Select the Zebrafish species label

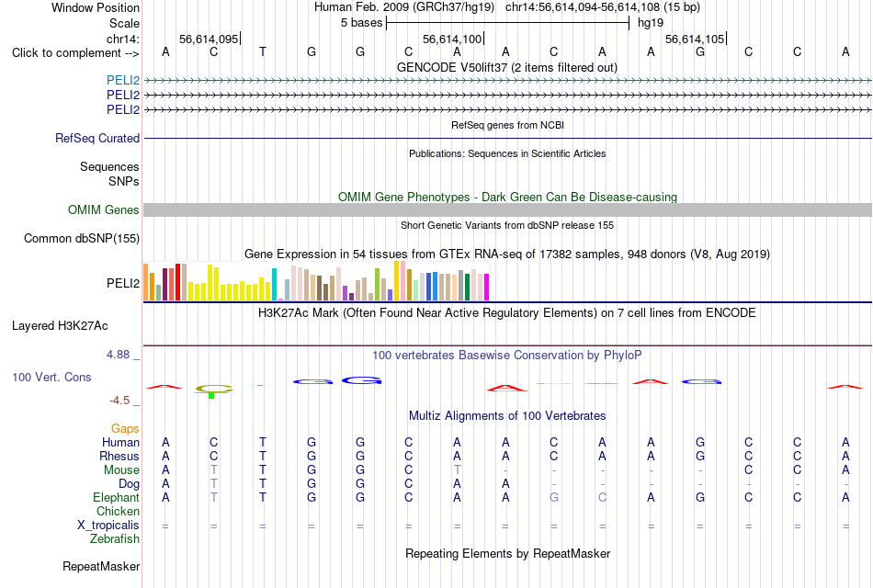[115, 539]
